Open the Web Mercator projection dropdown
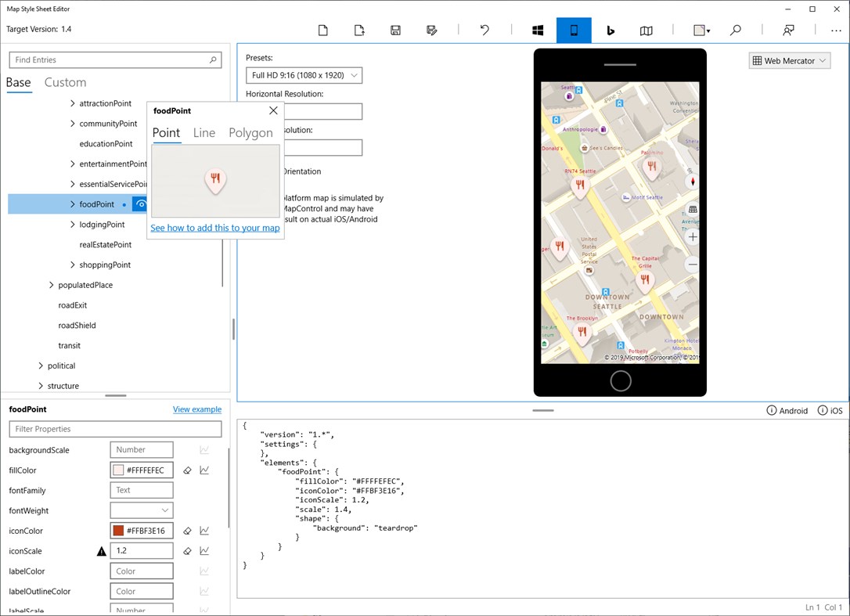850x616 pixels. coord(790,61)
